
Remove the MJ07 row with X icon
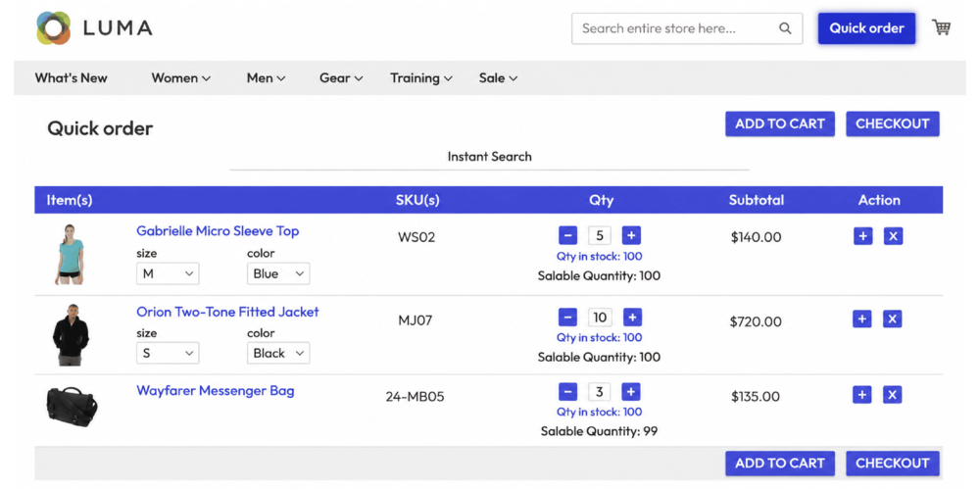[893, 318]
